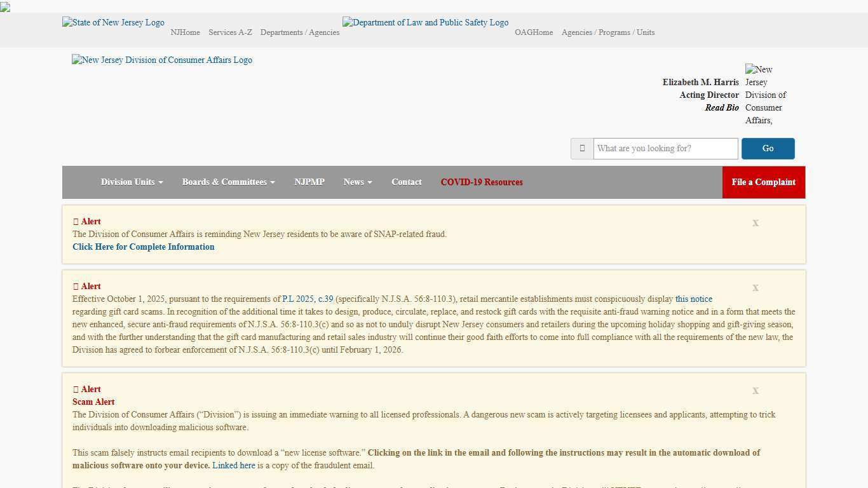This screenshot has width=868, height=488.
Task: Click the search icon beside the search field
Action: click(582, 149)
